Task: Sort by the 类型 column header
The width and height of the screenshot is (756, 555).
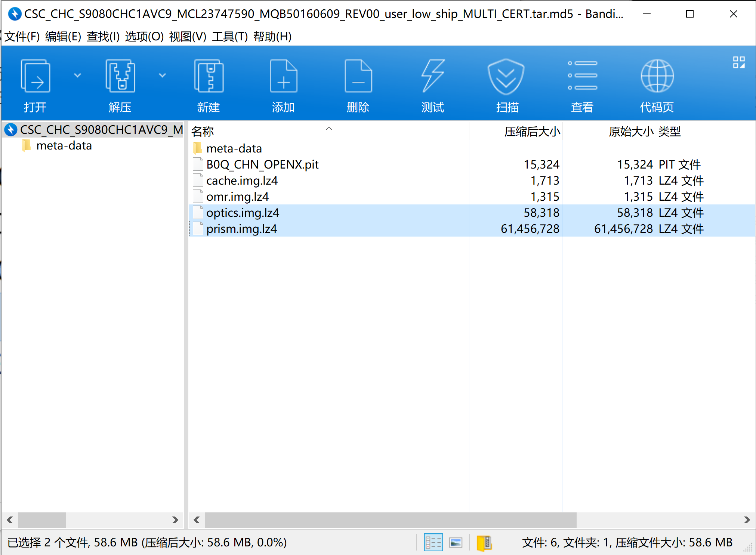Action: (x=705, y=131)
